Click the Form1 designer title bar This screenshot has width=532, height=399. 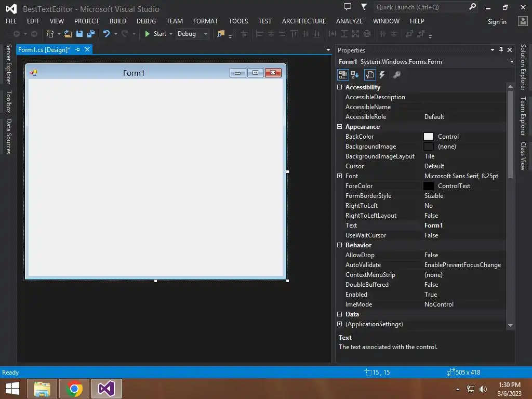point(134,73)
